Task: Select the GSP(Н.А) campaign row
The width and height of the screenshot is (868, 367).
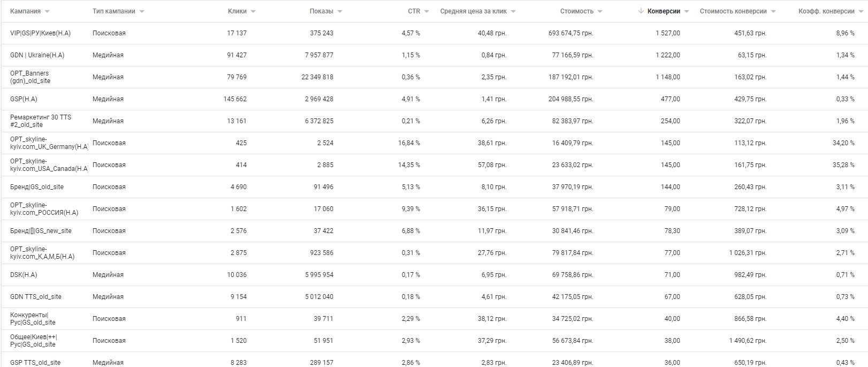Action: [x=434, y=99]
